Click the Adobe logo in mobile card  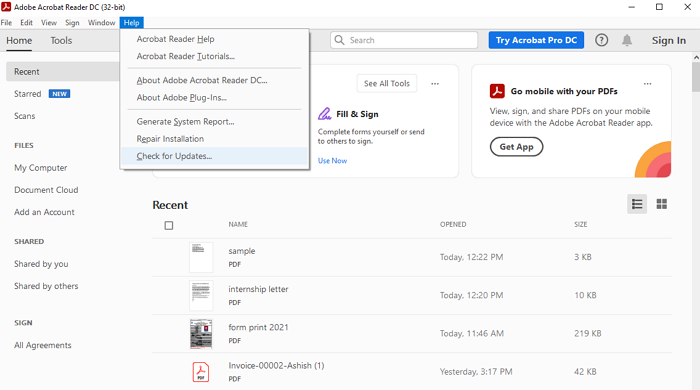tap(497, 91)
